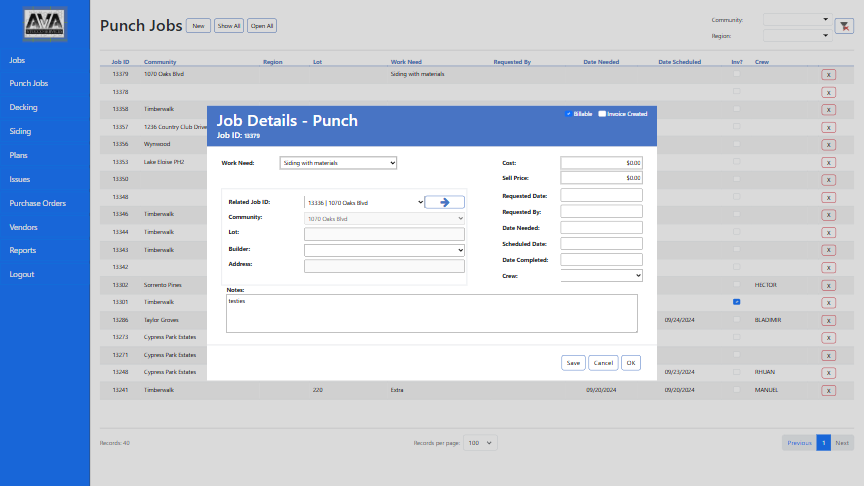Screen dimensions: 864x486
Task: Click the delete X icon for job 13241
Action: 828,390
